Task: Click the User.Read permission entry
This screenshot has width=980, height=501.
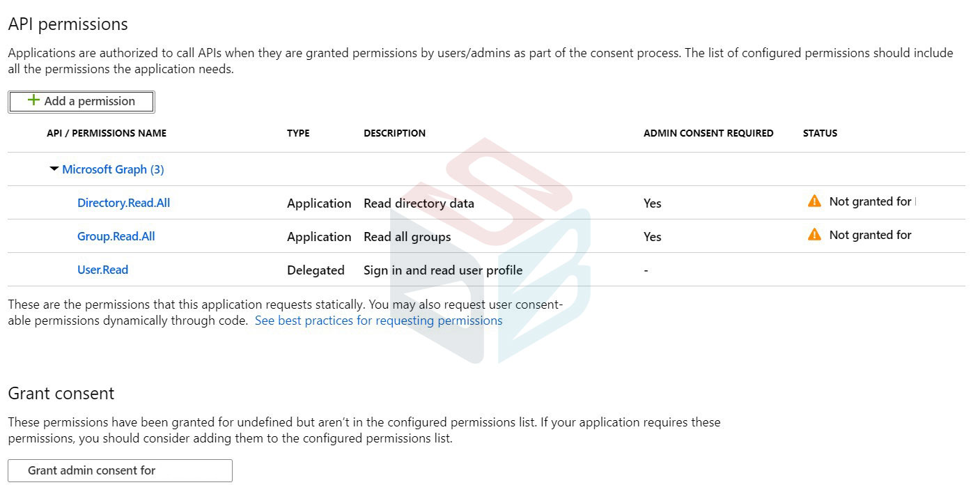Action: tap(102, 270)
